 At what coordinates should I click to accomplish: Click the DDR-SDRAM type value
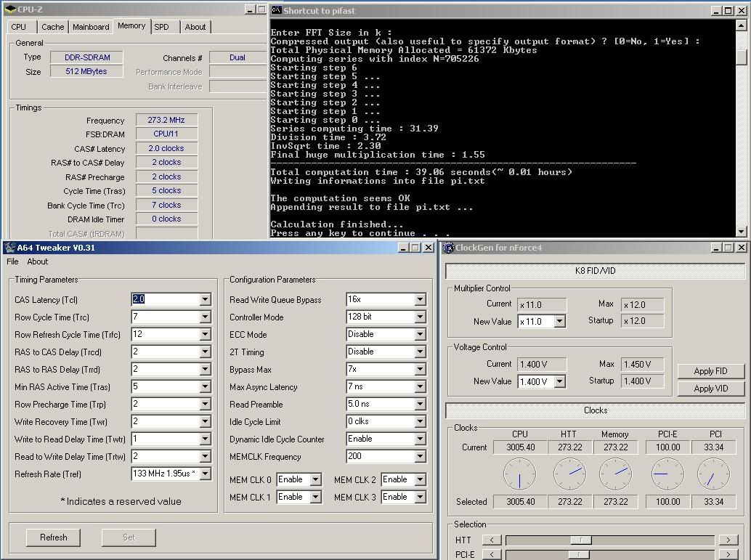[86, 57]
